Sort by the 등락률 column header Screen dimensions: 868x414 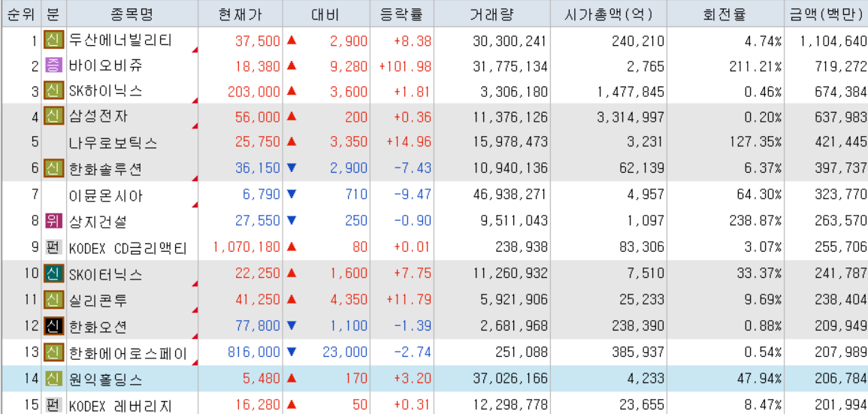(x=401, y=14)
